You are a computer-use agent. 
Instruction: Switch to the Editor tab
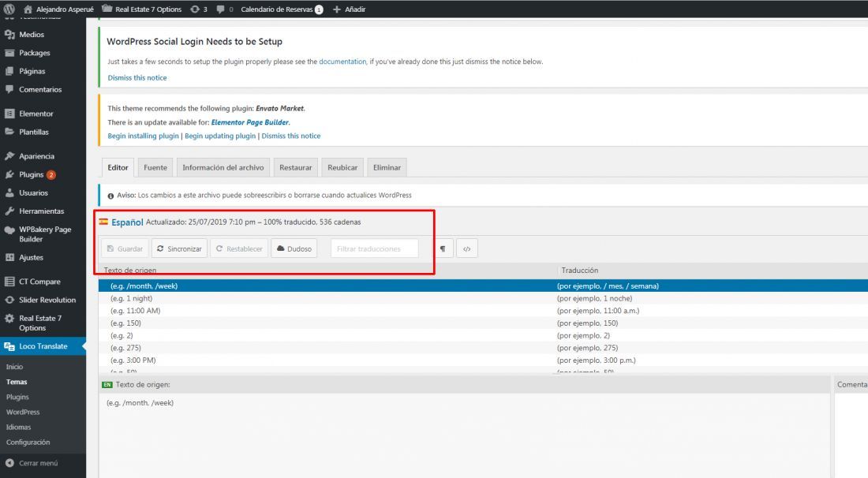pos(118,168)
